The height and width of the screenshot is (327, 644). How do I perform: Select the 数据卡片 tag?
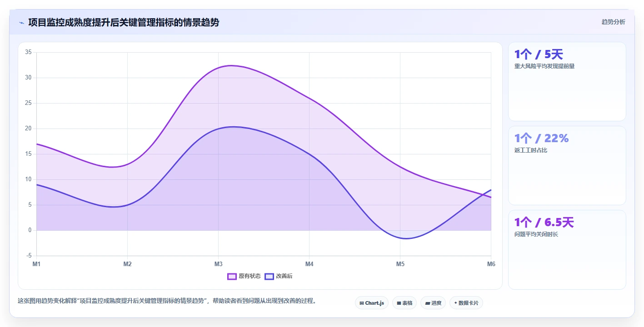coord(466,303)
